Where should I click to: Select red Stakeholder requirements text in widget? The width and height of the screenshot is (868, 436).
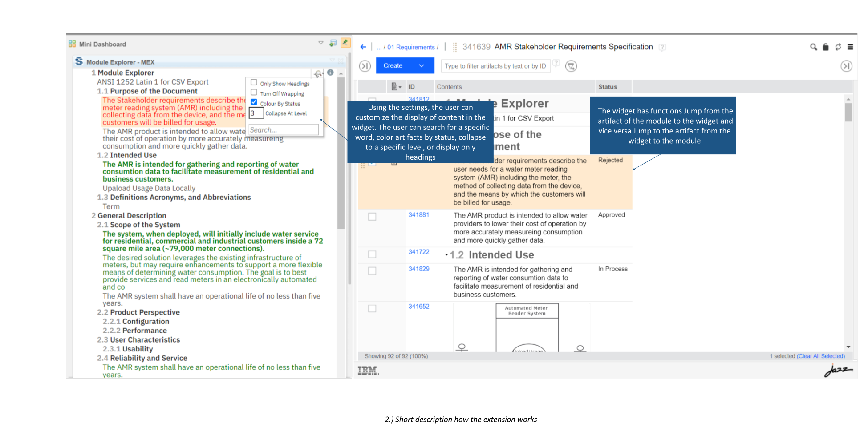[174, 111]
